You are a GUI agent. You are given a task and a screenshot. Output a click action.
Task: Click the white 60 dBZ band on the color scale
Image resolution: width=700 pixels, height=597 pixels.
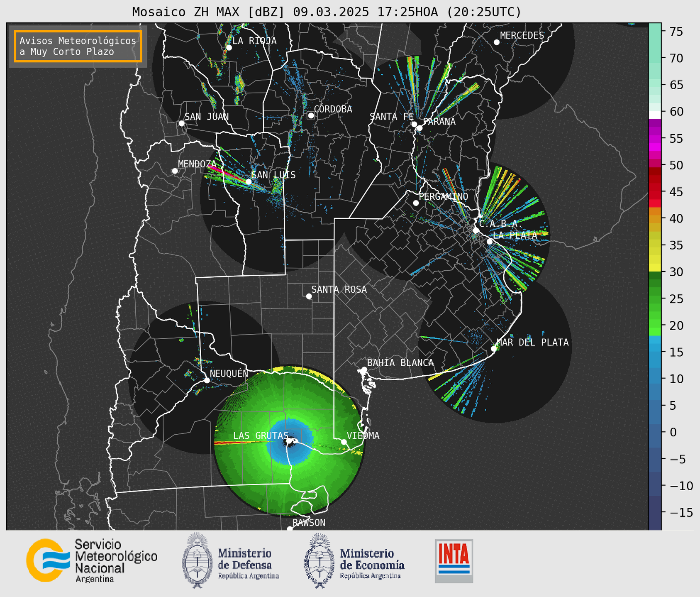pyautogui.click(x=655, y=115)
